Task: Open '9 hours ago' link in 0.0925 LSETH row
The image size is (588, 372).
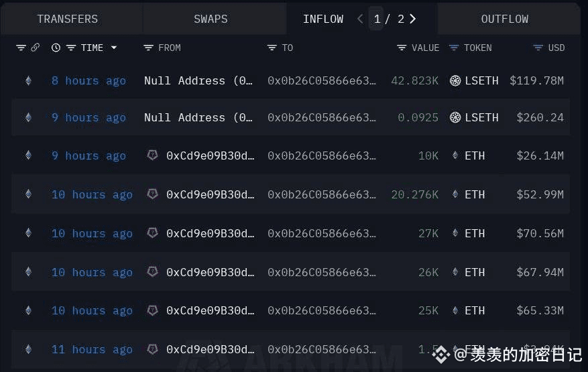Action: coord(89,118)
